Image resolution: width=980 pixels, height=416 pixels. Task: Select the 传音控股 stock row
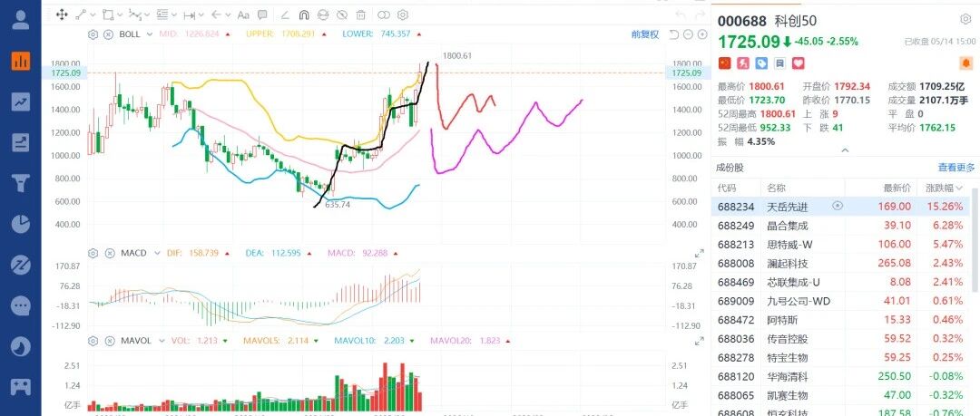pyautogui.click(x=840, y=339)
